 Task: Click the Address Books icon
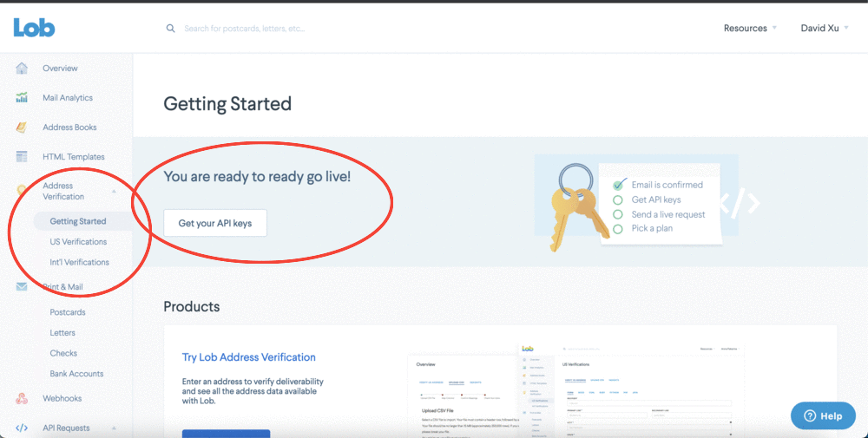coord(22,127)
